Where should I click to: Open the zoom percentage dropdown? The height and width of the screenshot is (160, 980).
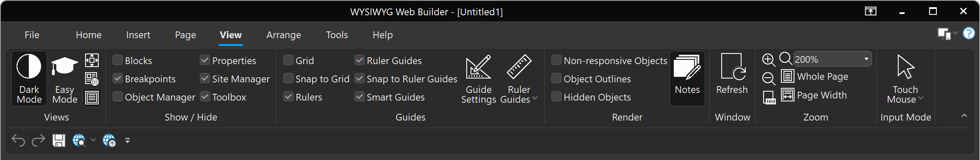[866, 59]
